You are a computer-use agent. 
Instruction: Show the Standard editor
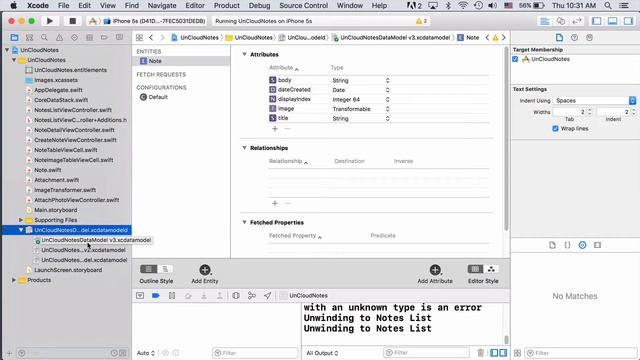coord(544,21)
